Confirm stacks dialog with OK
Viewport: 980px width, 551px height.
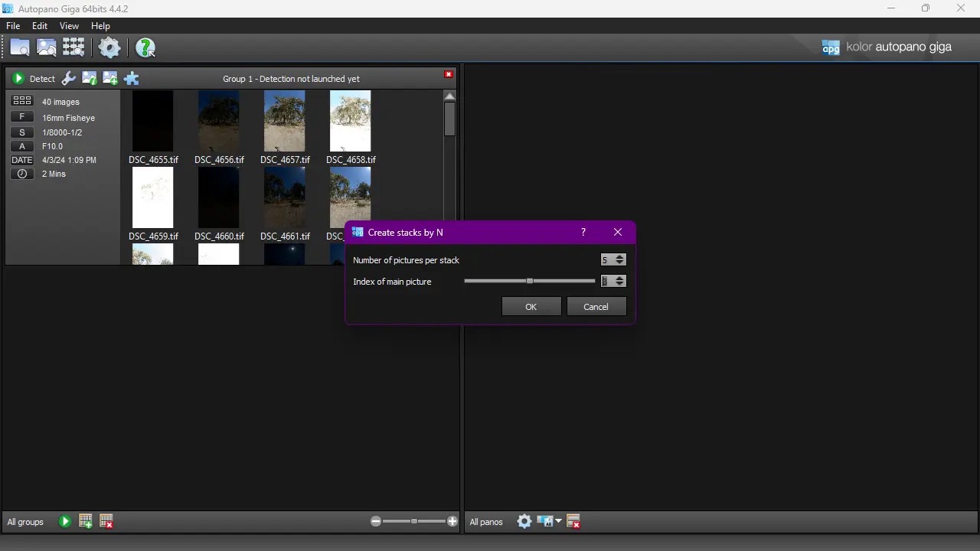coord(531,307)
